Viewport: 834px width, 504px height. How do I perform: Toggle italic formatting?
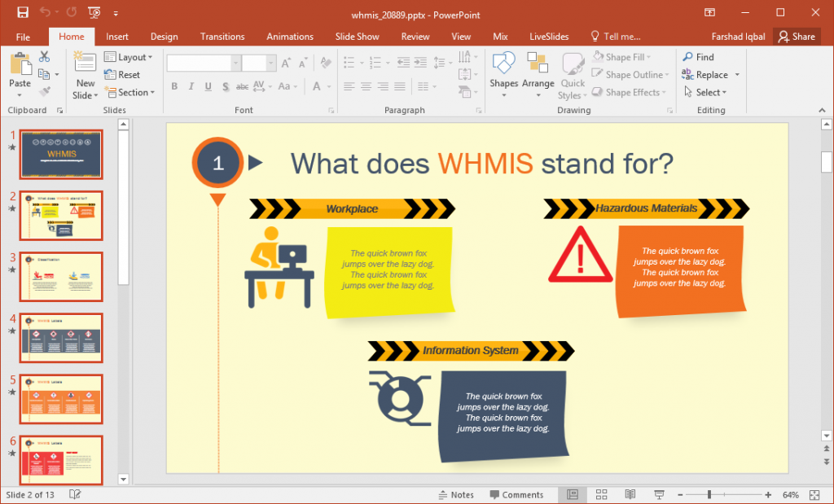[191, 85]
